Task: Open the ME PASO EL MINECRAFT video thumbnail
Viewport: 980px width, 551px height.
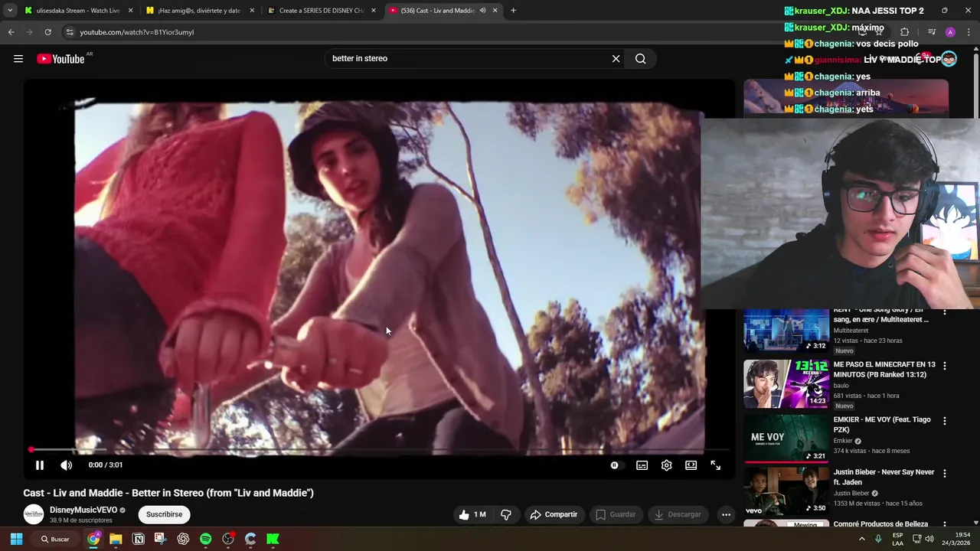Action: point(786,384)
